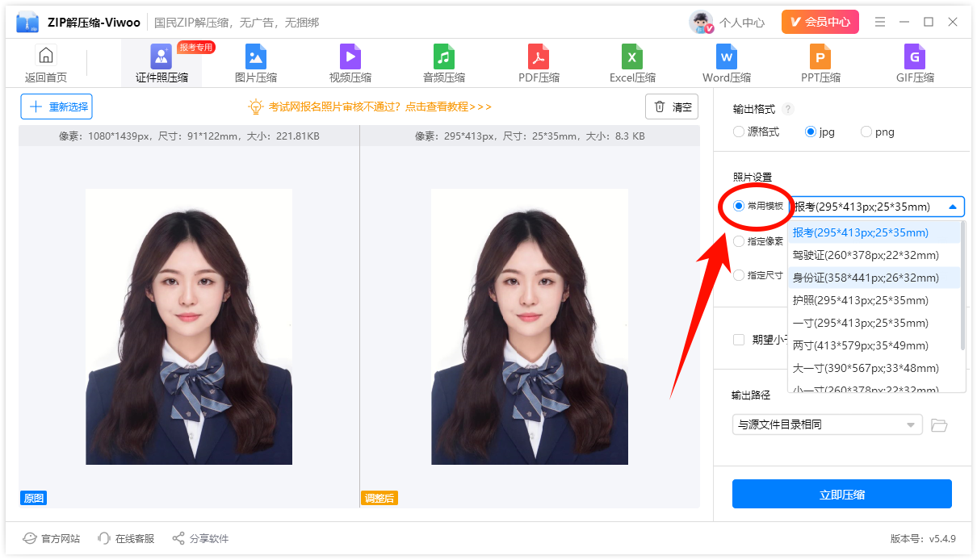Click the adjusted image info text 8.3 KB
Viewport: 977px width, 560px height.
pyautogui.click(x=530, y=136)
